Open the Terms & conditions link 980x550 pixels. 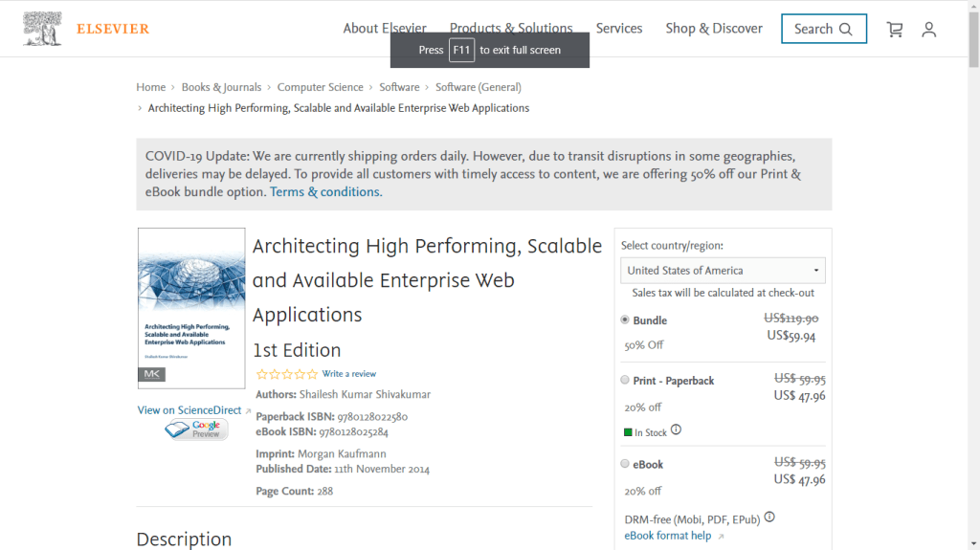[324, 191]
